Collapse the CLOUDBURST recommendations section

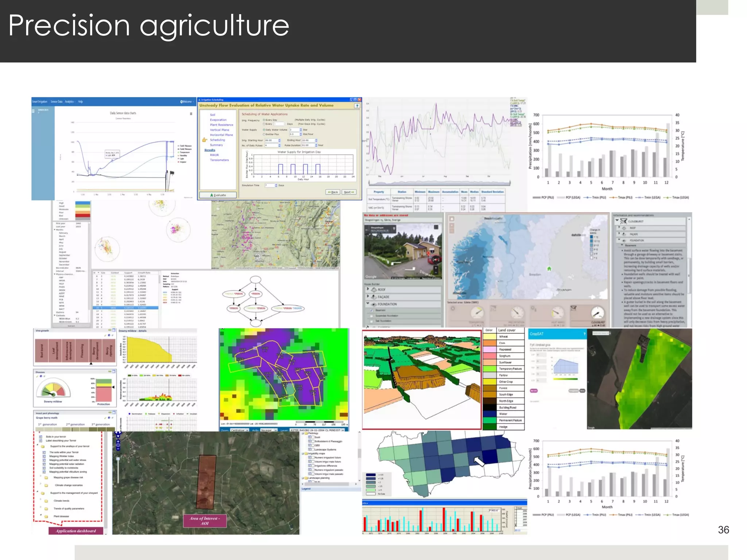(617, 221)
